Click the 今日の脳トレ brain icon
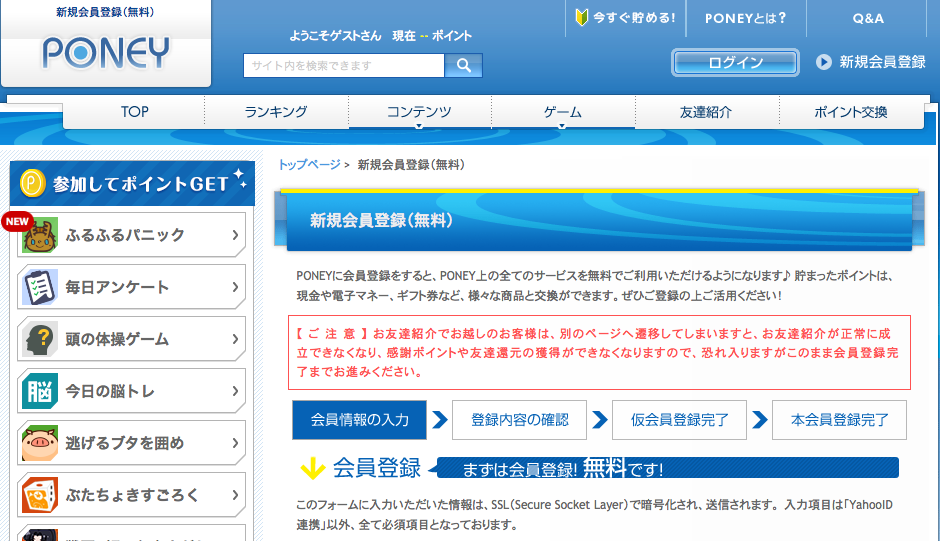The image size is (940, 541). coord(40,392)
